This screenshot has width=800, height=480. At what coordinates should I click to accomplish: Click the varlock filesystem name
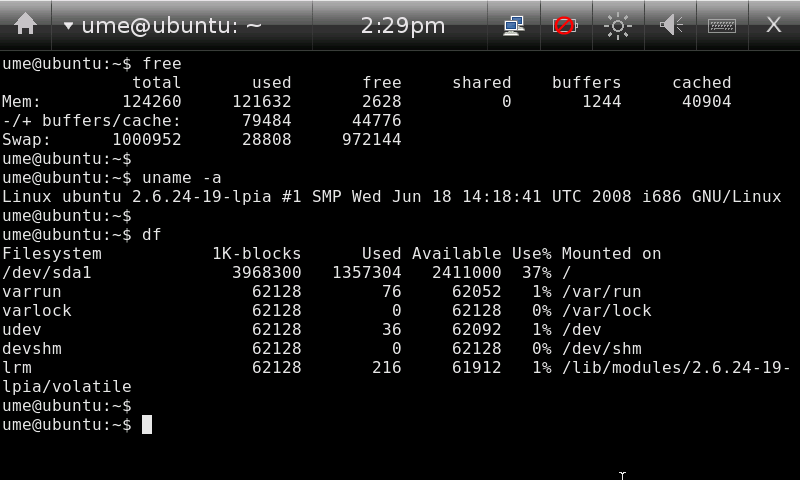pyautogui.click(x=37, y=310)
